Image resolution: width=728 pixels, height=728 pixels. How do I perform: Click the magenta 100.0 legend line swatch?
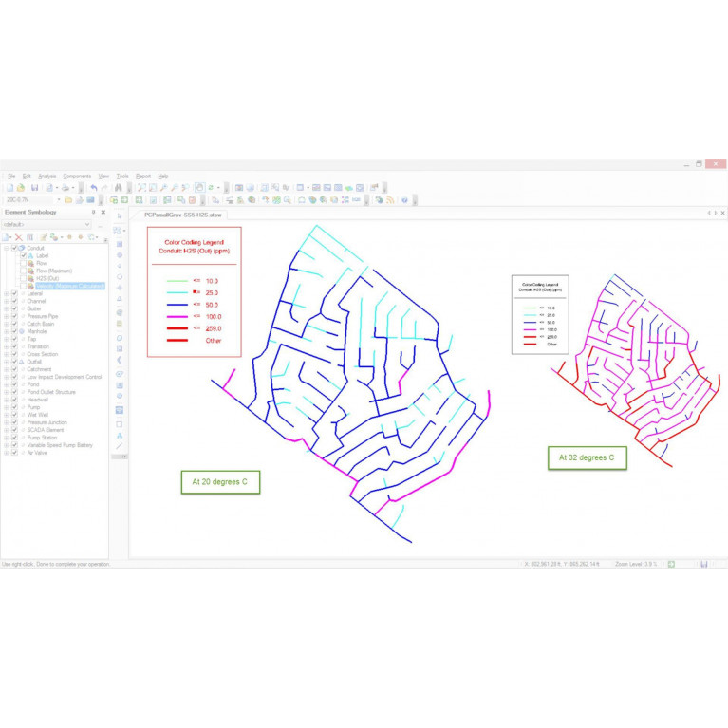click(177, 316)
